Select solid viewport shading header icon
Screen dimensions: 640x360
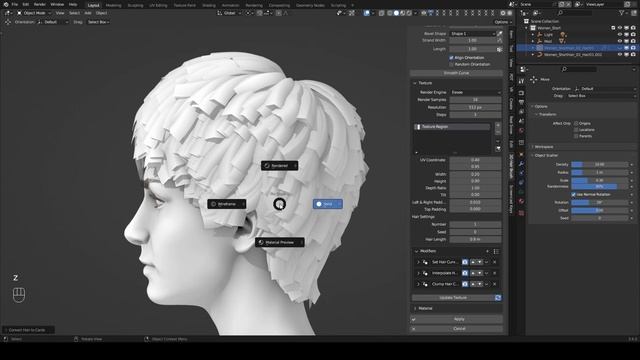point(396,13)
